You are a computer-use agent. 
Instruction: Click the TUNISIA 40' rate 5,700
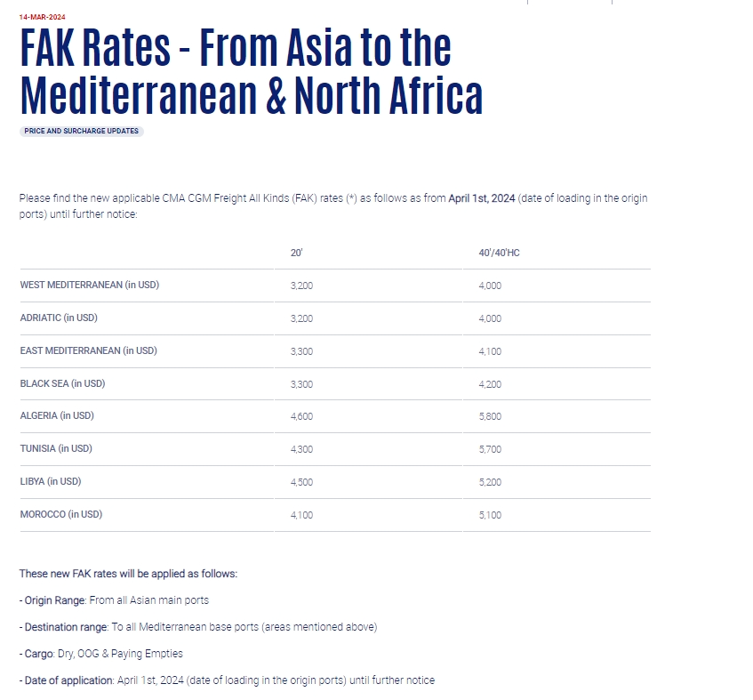[x=490, y=449]
